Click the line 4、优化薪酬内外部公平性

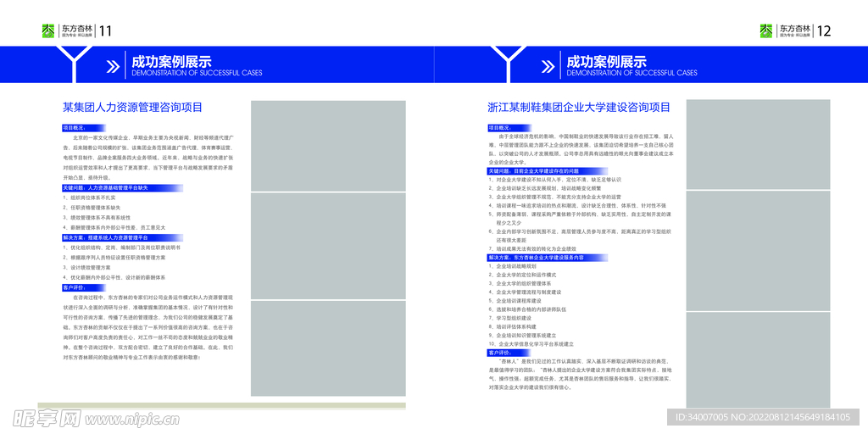[x=114, y=277]
